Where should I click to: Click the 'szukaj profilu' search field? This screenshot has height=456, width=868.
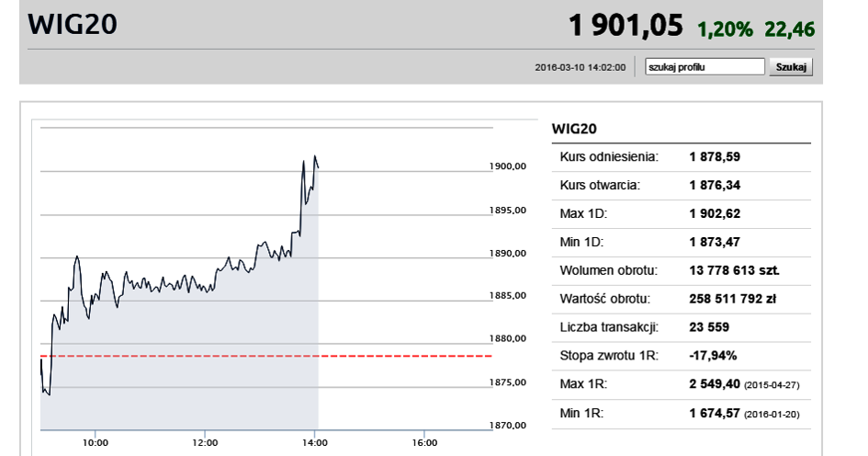tap(705, 67)
